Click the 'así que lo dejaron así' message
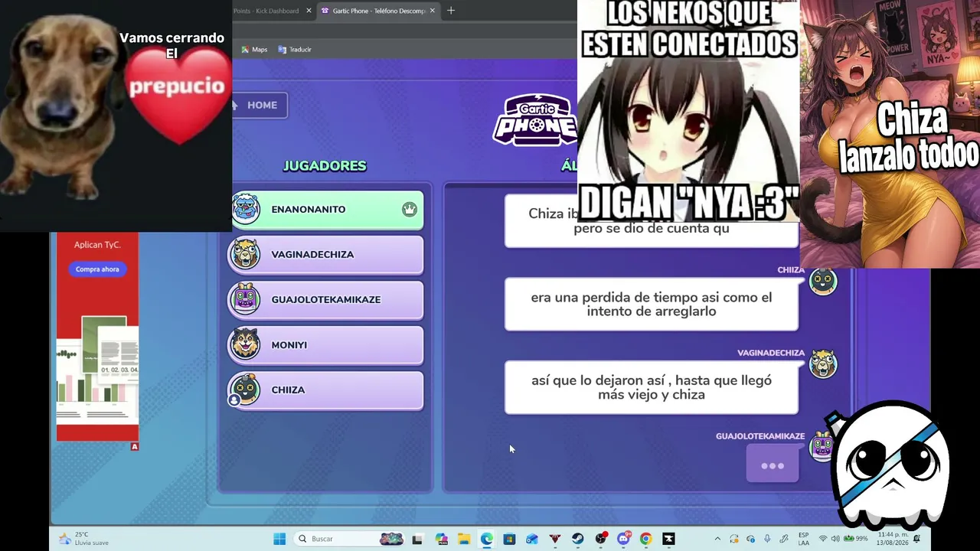This screenshot has height=551, width=980. tap(652, 387)
